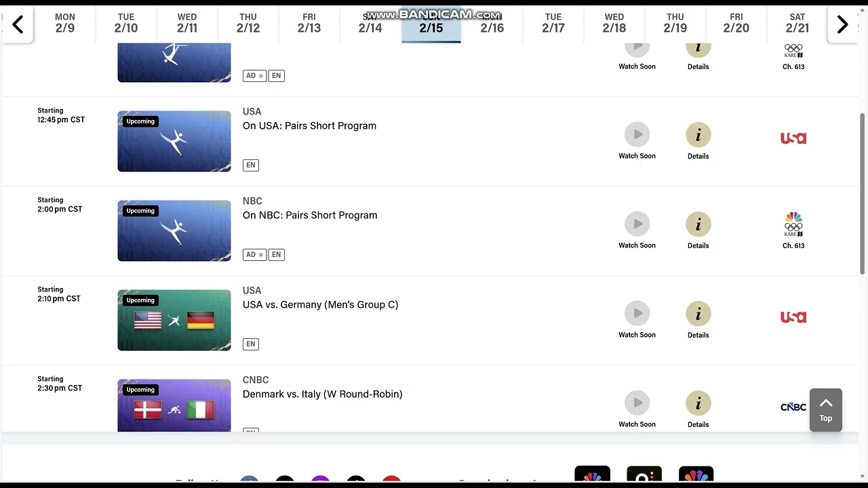Viewport: 868px width, 488px height.
Task: Click NBC KARE 11 logo for 2:00 pm event
Action: [793, 224]
